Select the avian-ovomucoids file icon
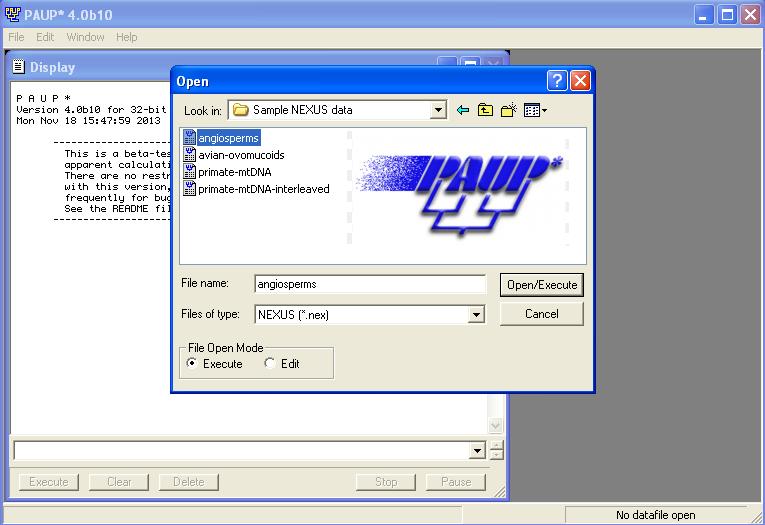 click(x=190, y=155)
